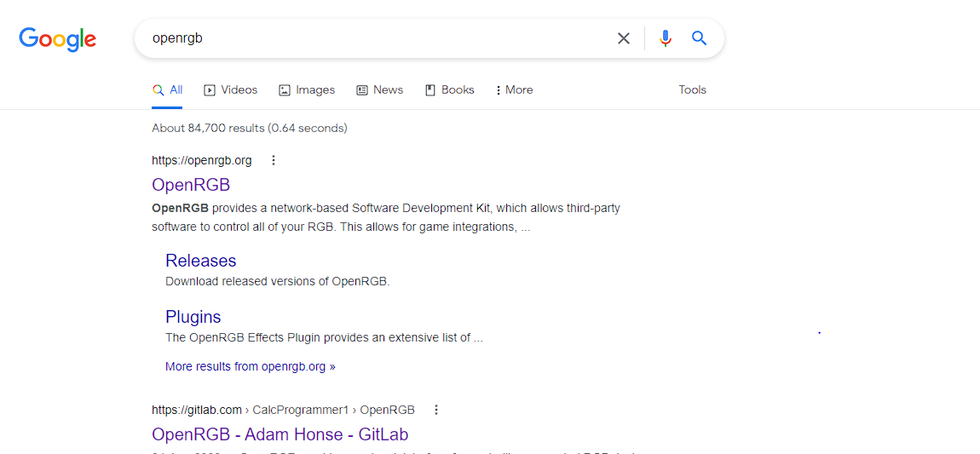Viewport: 980px width, 454px height.
Task: Click the OpenRGB Effects Plugin description text
Action: (324, 338)
